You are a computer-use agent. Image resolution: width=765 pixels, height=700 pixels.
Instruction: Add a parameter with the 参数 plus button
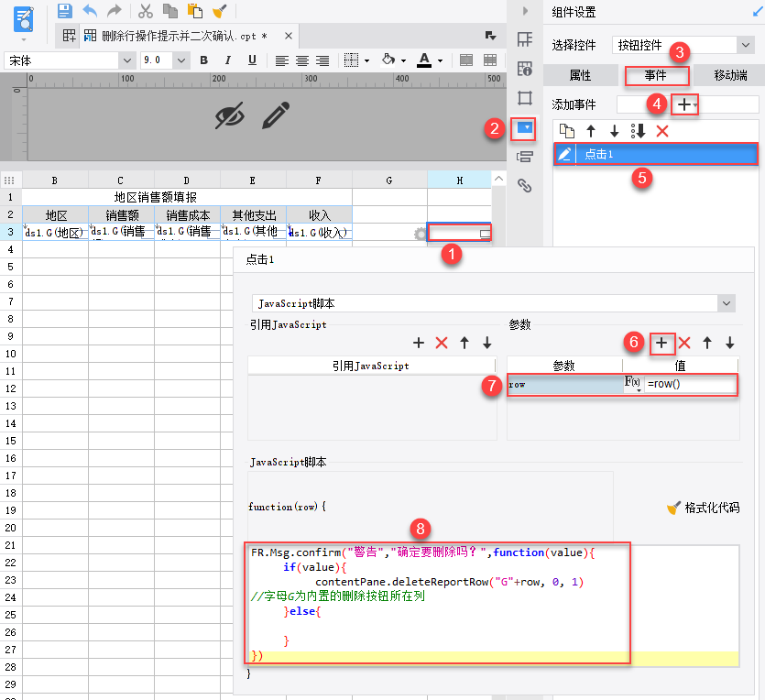point(661,343)
